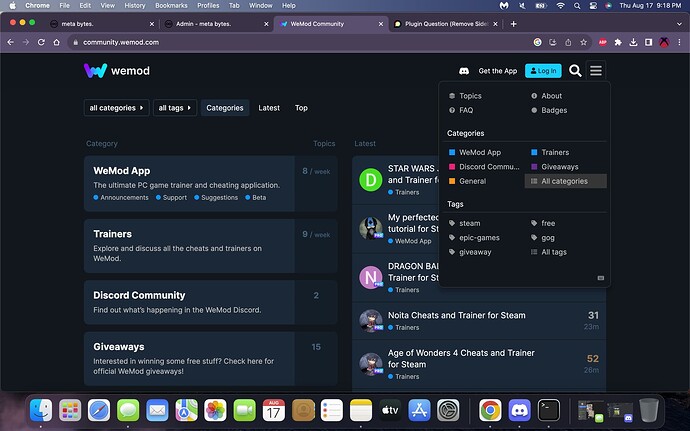Click the Chrome back arrow
This screenshot has width=690, height=431.
(x=11, y=42)
